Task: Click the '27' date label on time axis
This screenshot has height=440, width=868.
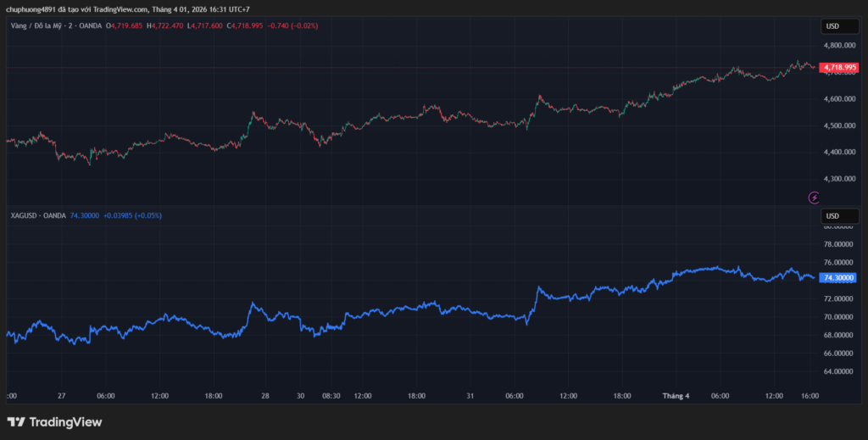Action: (62, 395)
